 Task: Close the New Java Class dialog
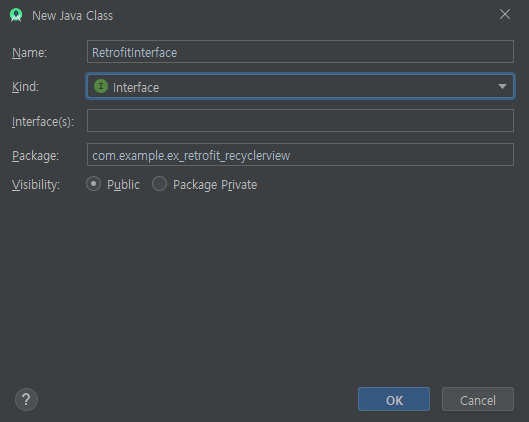tap(505, 14)
